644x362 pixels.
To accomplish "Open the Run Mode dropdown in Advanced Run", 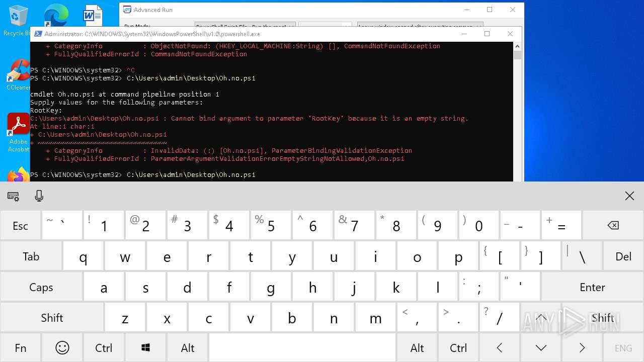I will (245, 25).
